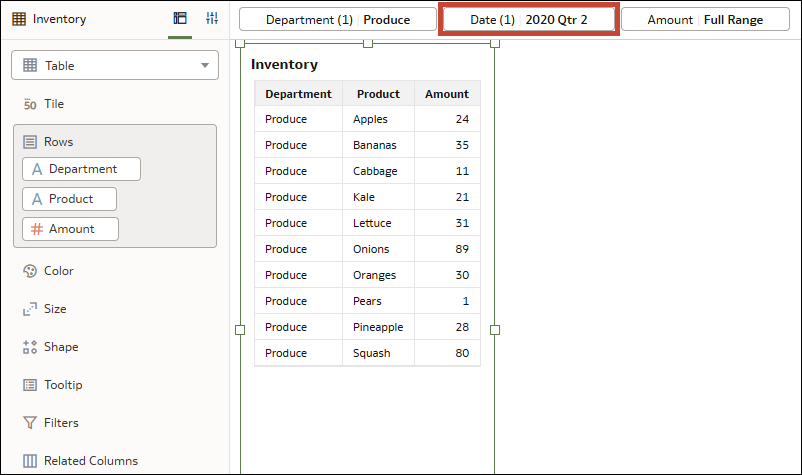Select the Product pill in Rows
Image resolution: width=802 pixels, height=475 pixels.
70,199
